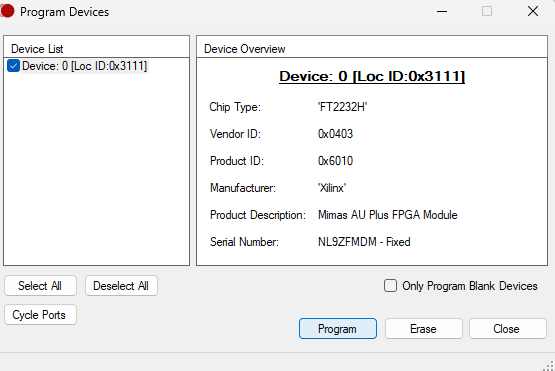Click the Erase button
This screenshot has height=371, width=555.
[x=423, y=329]
